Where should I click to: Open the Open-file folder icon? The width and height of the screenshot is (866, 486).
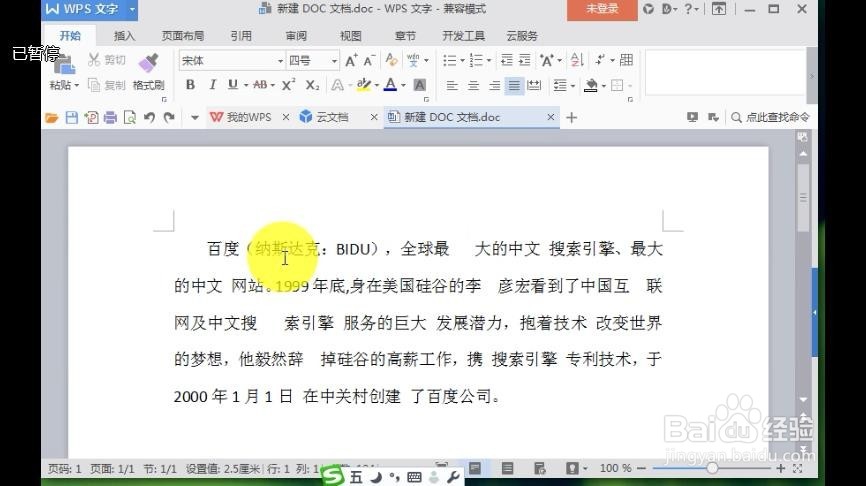click(51, 118)
